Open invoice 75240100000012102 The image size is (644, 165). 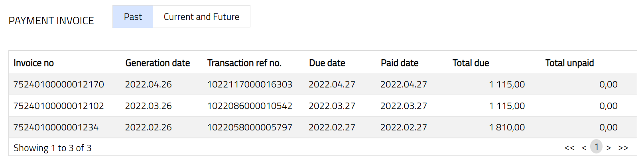pos(59,106)
